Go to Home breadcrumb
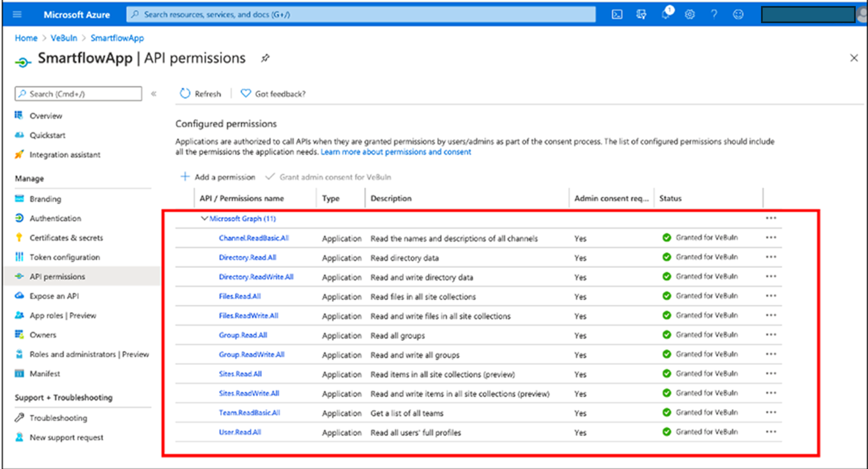Image resolution: width=868 pixels, height=469 pixels. (26, 38)
